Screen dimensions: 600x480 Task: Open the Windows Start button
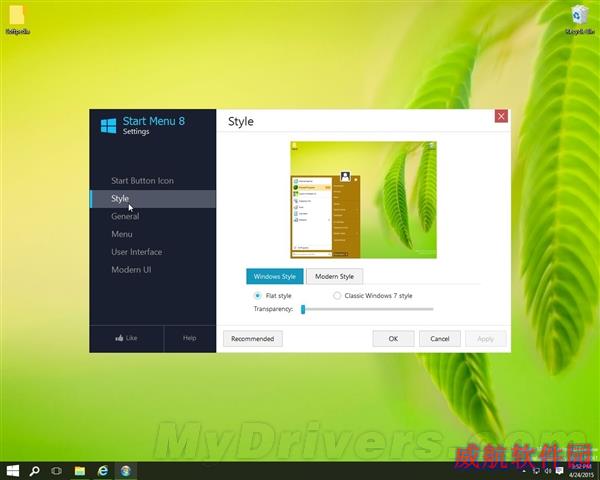point(12,471)
